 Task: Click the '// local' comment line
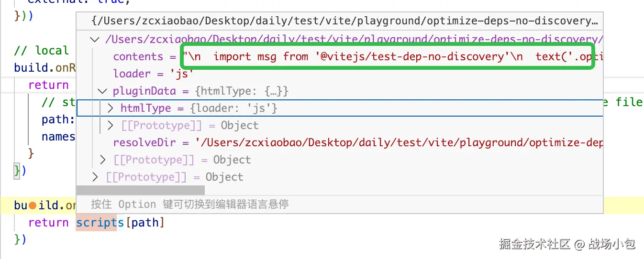tap(42, 51)
